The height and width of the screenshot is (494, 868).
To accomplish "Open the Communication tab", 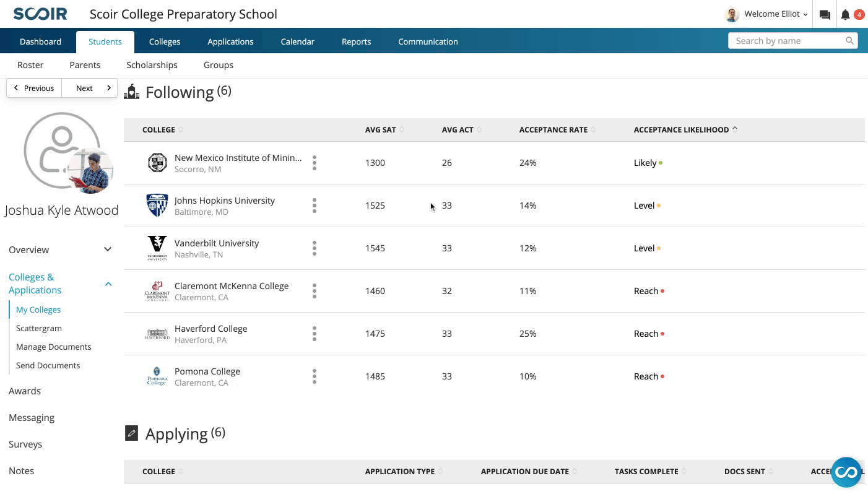I will [428, 41].
